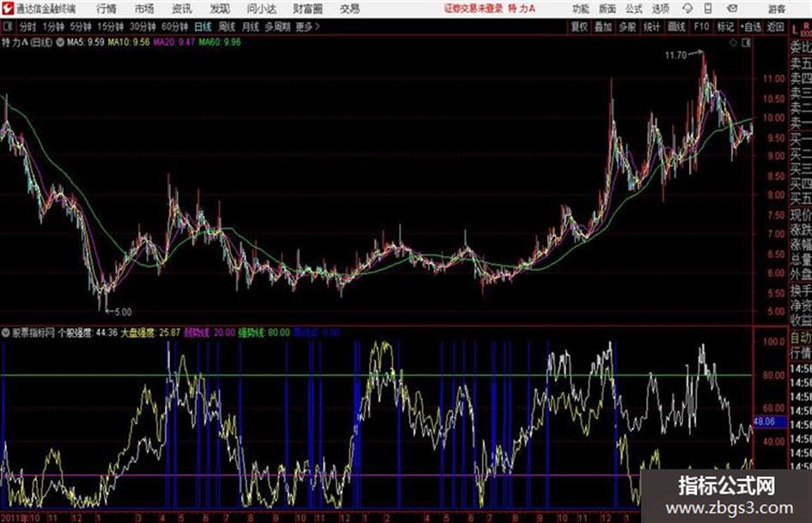Click the 通达信 application logo icon
Image resolution: width=812 pixels, height=523 pixels.
tap(8, 9)
